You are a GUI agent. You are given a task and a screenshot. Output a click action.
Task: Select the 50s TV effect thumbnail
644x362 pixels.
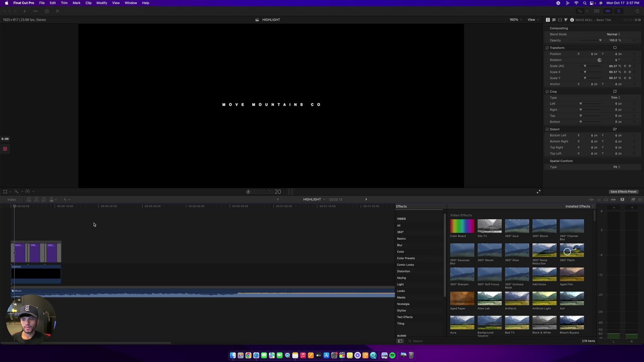point(490,226)
